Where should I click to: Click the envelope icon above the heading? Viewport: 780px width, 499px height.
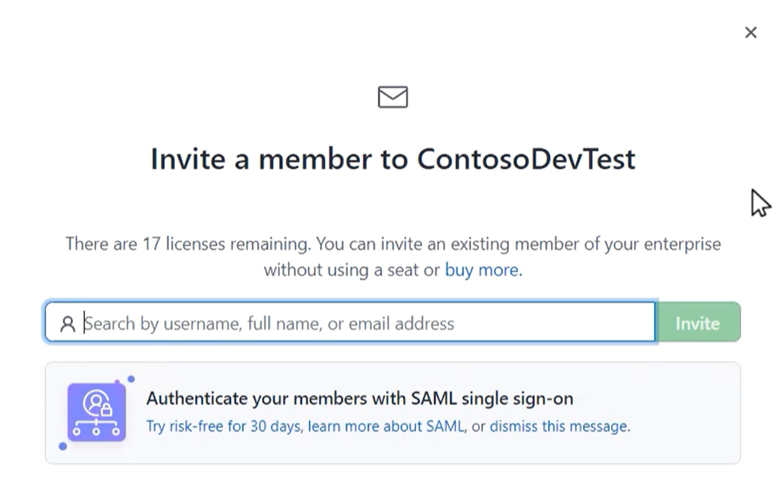(393, 97)
